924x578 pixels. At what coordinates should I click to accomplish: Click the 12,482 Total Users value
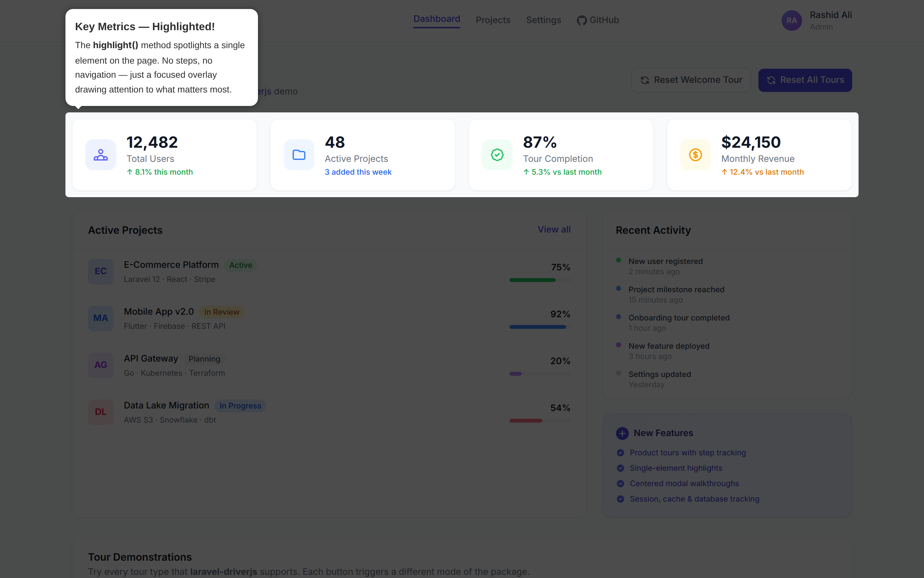(152, 142)
